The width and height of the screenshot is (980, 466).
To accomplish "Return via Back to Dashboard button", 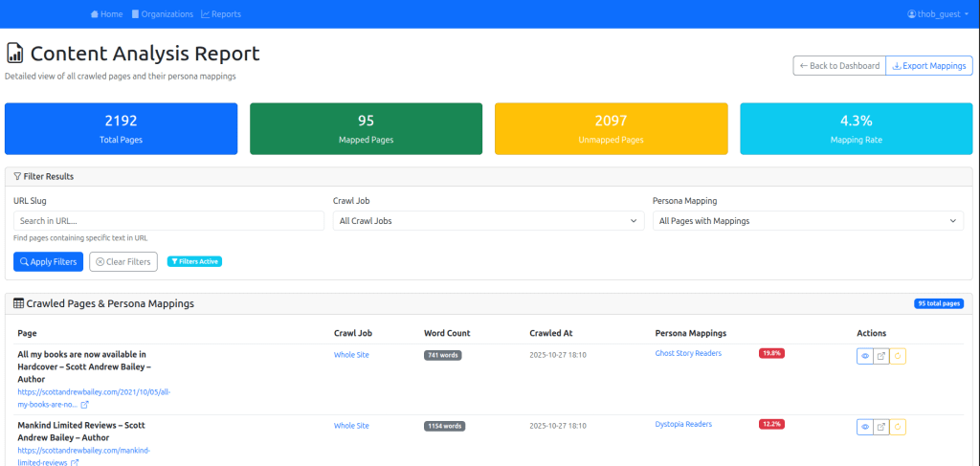I will coord(839,66).
